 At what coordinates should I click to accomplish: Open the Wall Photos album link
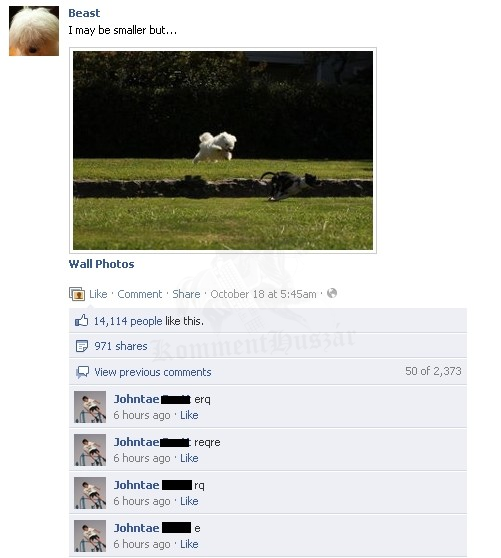[x=101, y=264]
